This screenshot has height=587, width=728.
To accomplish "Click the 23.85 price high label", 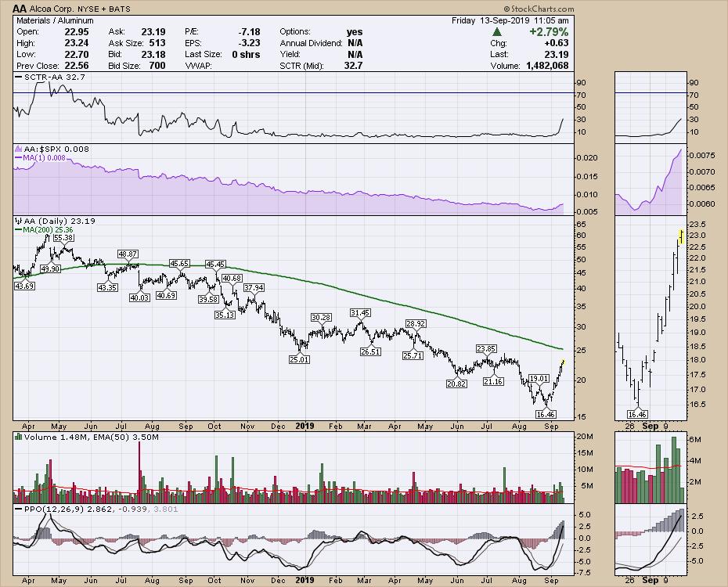I will tap(486, 348).
